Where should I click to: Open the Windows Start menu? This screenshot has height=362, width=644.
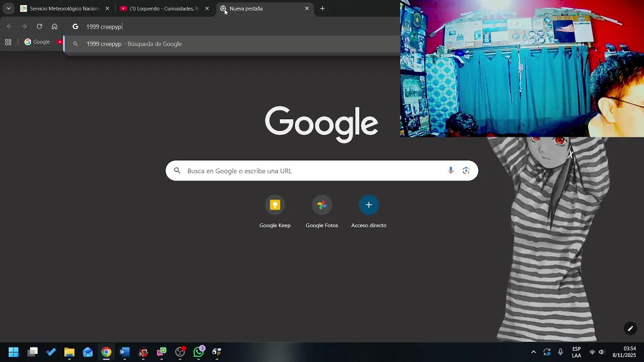(x=14, y=352)
